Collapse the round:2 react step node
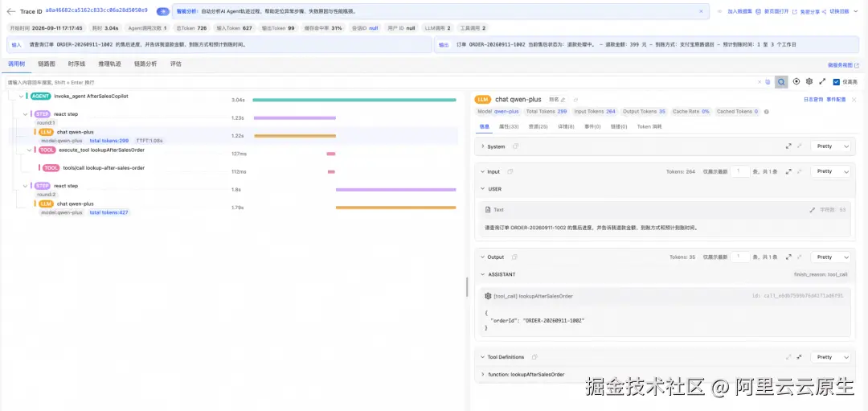 tap(26, 186)
